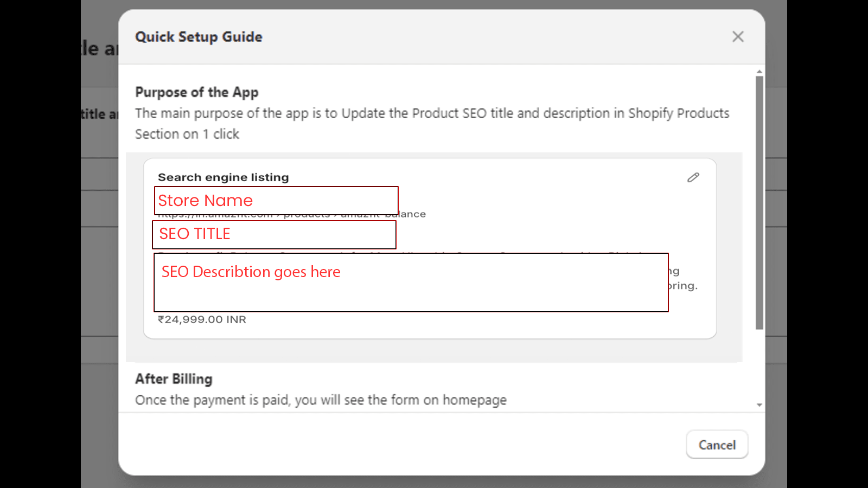
Task: Click the Quick Setup Guide title
Action: (x=199, y=37)
